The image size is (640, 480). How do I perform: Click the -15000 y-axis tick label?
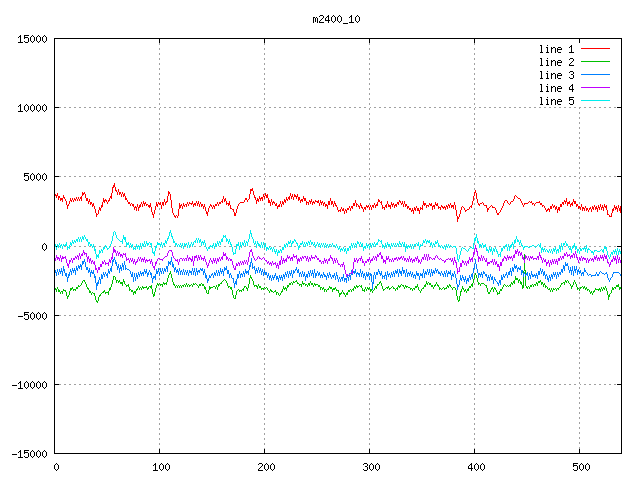tap(29, 453)
